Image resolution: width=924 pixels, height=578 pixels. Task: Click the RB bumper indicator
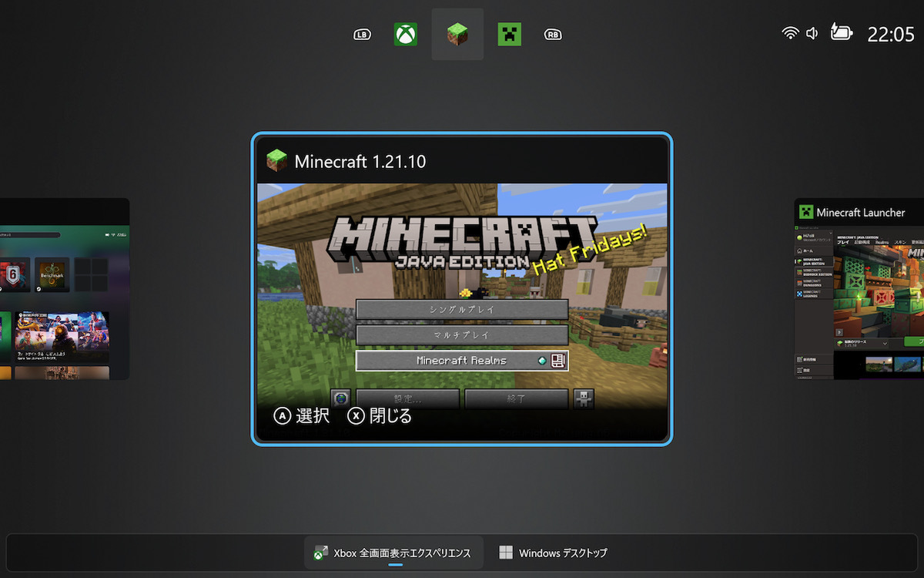tap(553, 34)
